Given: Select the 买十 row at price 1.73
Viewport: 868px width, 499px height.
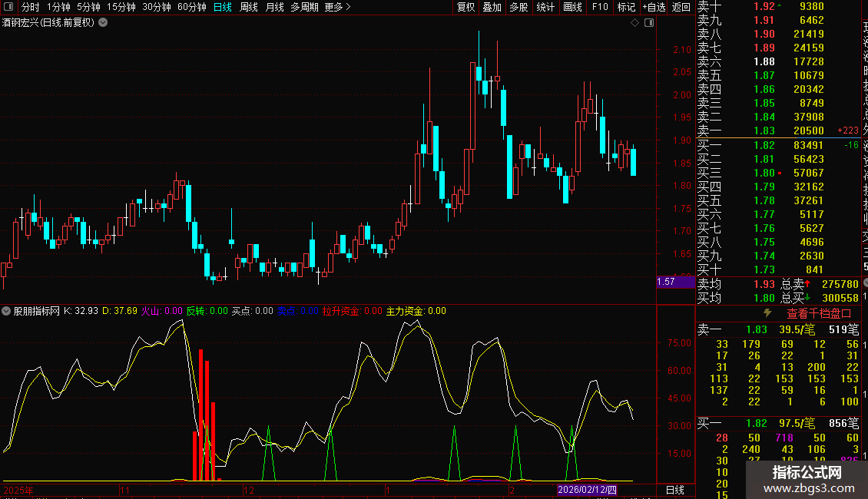Looking at the screenshot, I should (778, 269).
